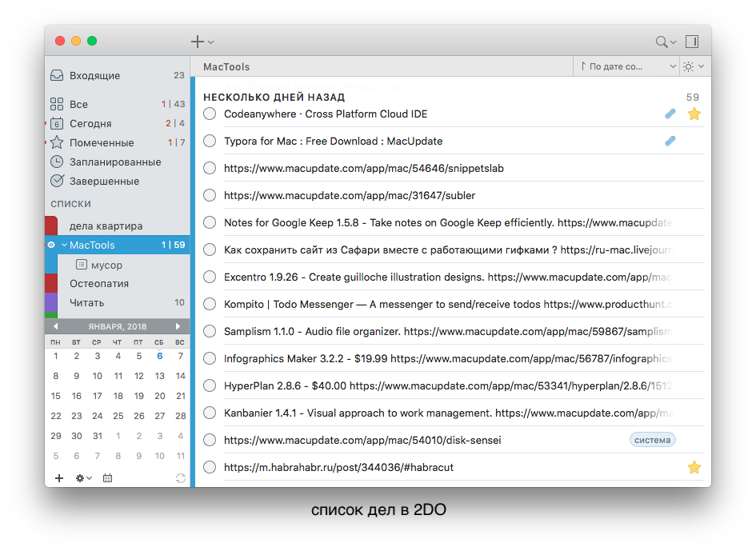Select January 6 in the calendar
Viewport: 756px width, 551px height.
(x=159, y=356)
